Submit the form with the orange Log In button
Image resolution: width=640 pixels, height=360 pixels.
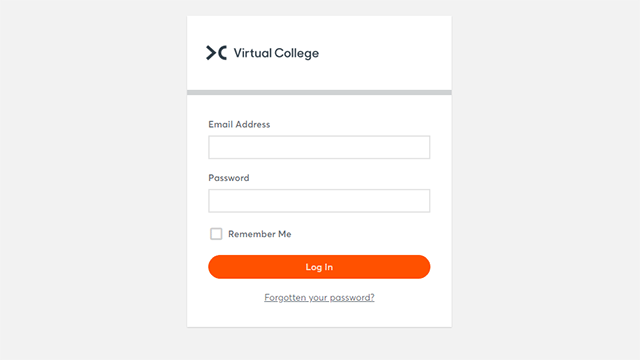coord(319,267)
